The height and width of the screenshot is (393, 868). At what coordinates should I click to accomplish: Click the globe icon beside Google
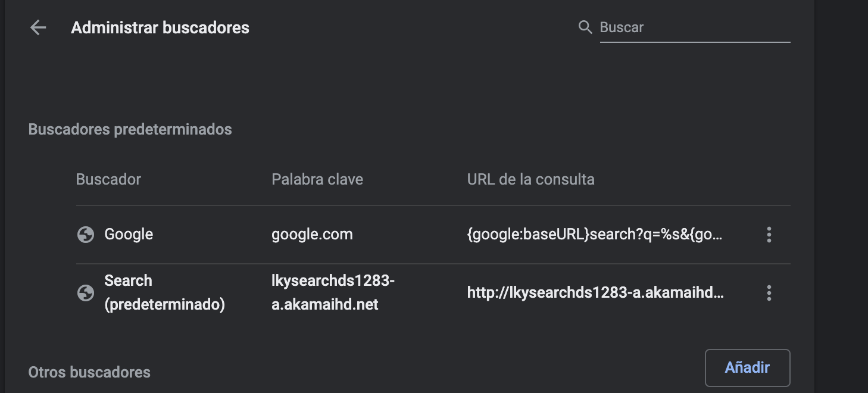tap(86, 235)
